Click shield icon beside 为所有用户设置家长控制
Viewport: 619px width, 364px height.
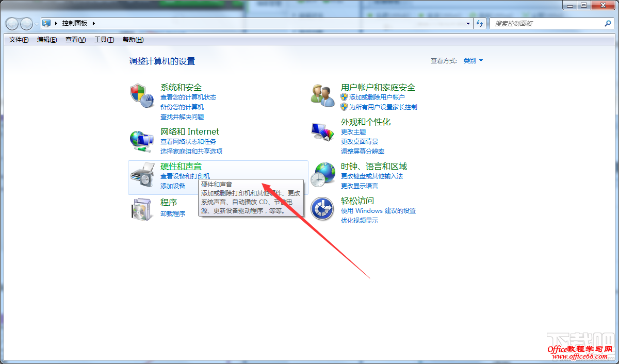point(344,107)
